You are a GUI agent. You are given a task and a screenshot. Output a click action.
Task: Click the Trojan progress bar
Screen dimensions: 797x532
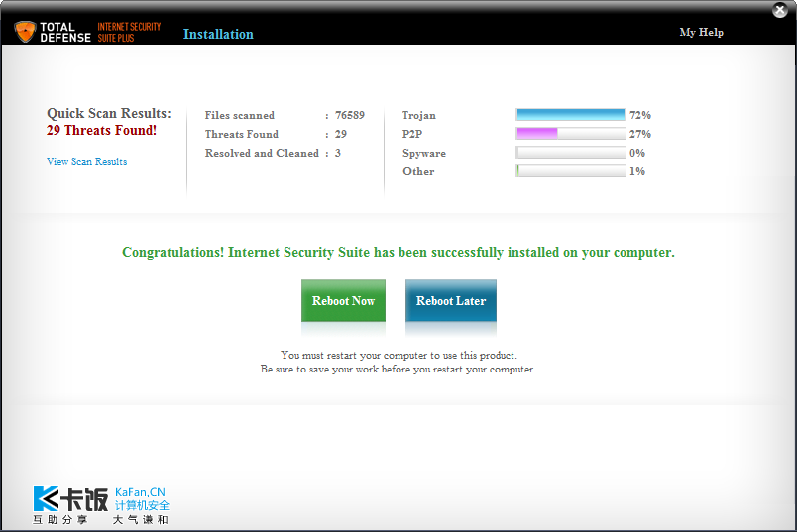pyautogui.click(x=570, y=115)
